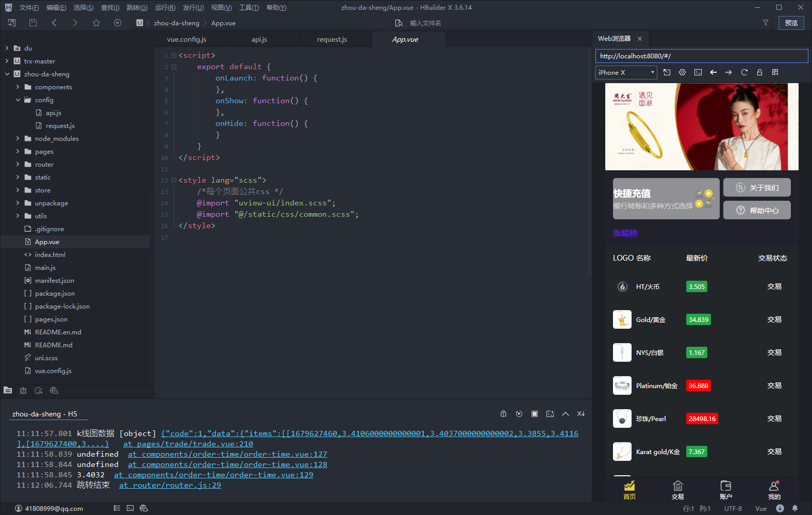Click 关于我们 button in preview
The height and width of the screenshot is (515, 812).
point(757,187)
